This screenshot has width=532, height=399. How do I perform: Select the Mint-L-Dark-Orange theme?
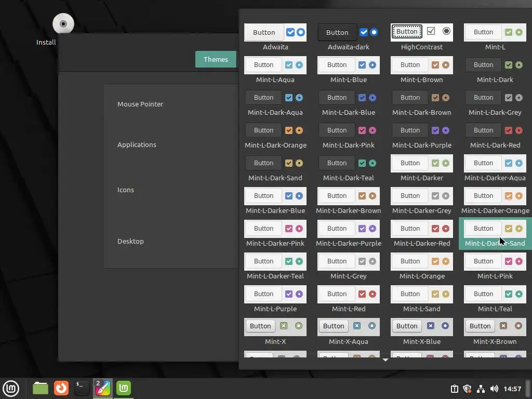[275, 136]
